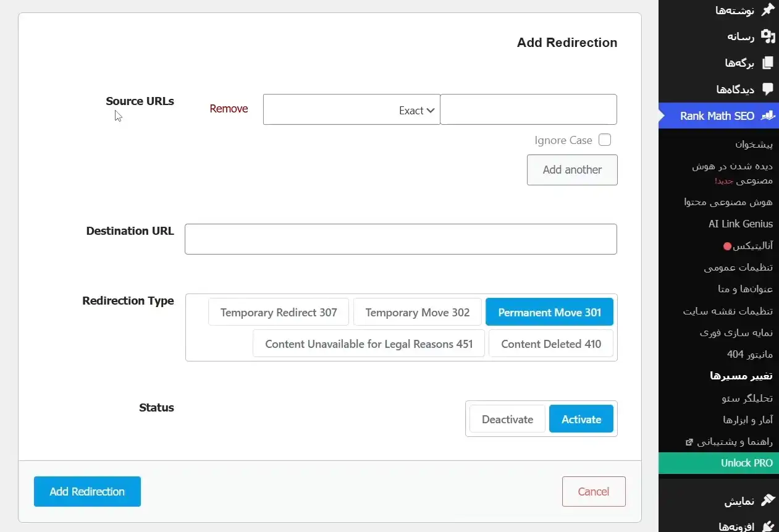779x532 pixels.
Task: Open تغییر مسیرها redirections submenu item
Action: (741, 376)
